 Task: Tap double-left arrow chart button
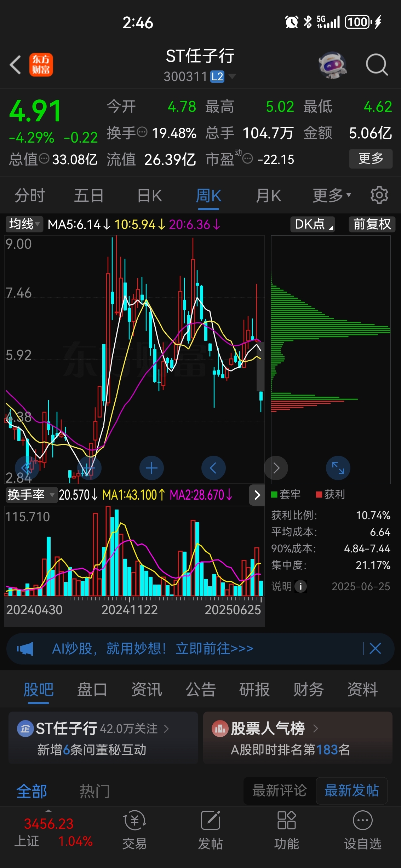tap(27, 468)
